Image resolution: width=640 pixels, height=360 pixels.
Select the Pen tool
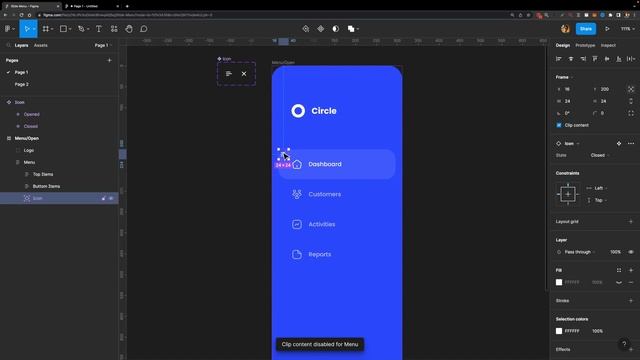(x=81, y=29)
